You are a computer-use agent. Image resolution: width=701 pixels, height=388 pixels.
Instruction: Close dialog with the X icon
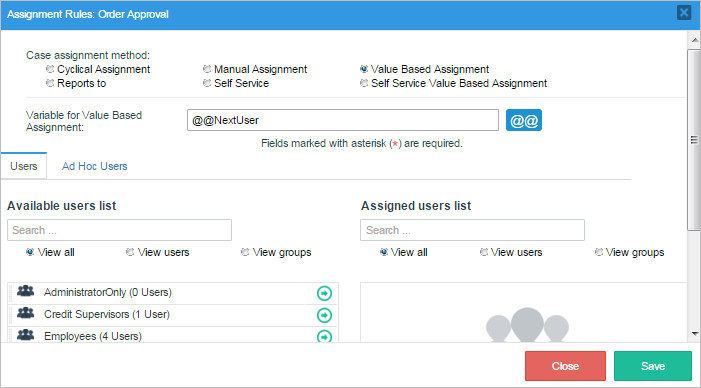coord(684,13)
